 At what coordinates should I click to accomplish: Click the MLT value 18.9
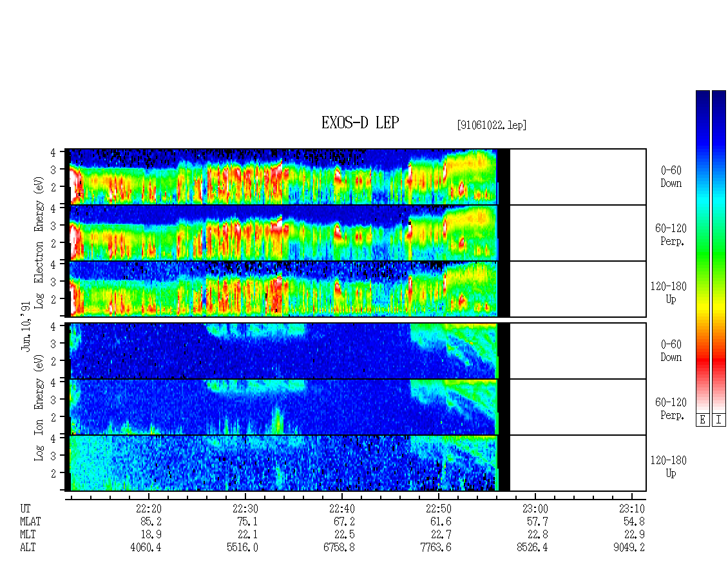[151, 535]
